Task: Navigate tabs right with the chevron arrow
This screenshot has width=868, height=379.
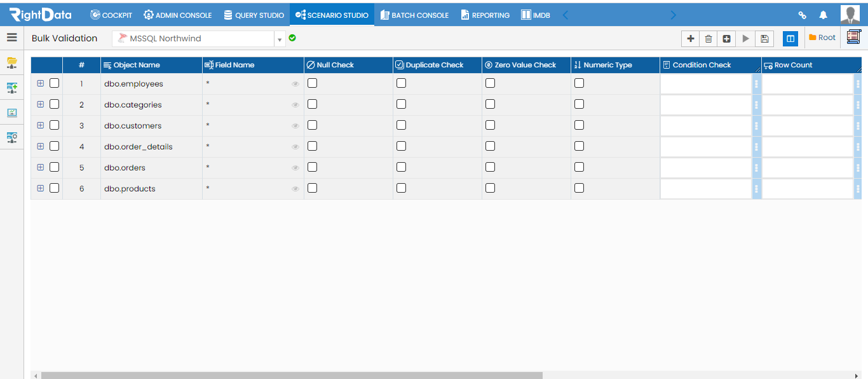Action: pos(674,15)
